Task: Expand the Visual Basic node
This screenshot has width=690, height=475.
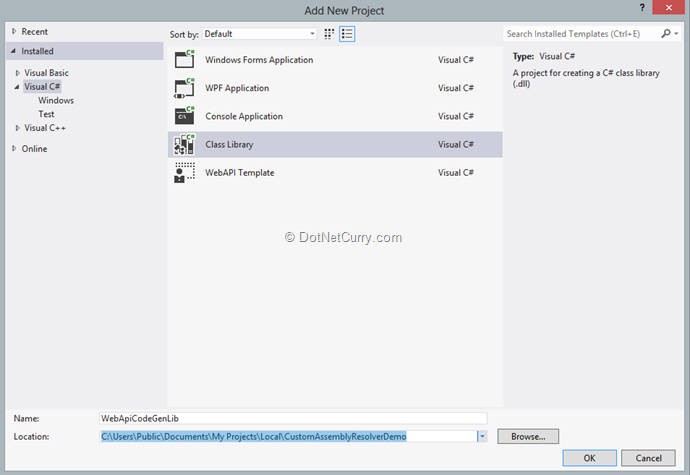Action: click(x=17, y=73)
